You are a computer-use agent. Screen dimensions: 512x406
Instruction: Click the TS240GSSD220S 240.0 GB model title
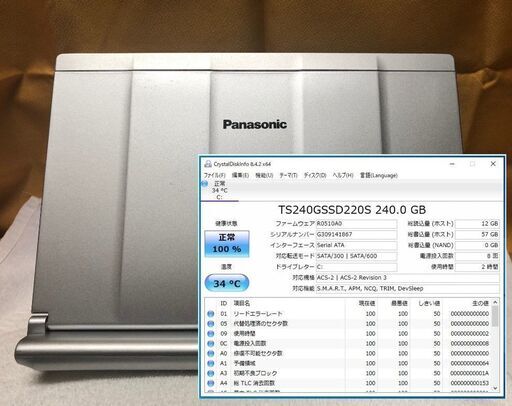pos(352,210)
